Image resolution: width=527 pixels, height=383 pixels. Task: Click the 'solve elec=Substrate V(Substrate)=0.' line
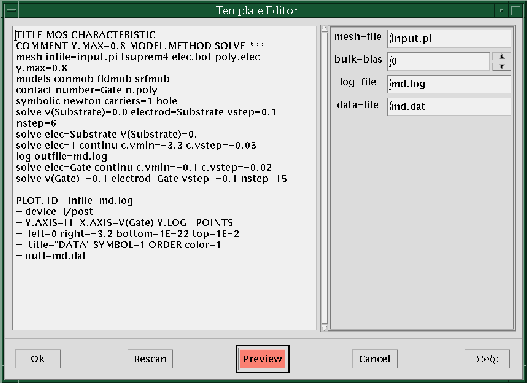(x=106, y=134)
